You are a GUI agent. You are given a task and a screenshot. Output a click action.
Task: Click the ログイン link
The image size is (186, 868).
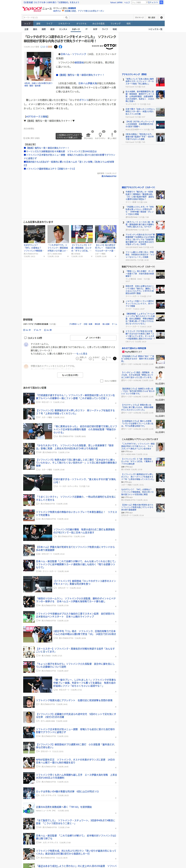click(57, 11)
